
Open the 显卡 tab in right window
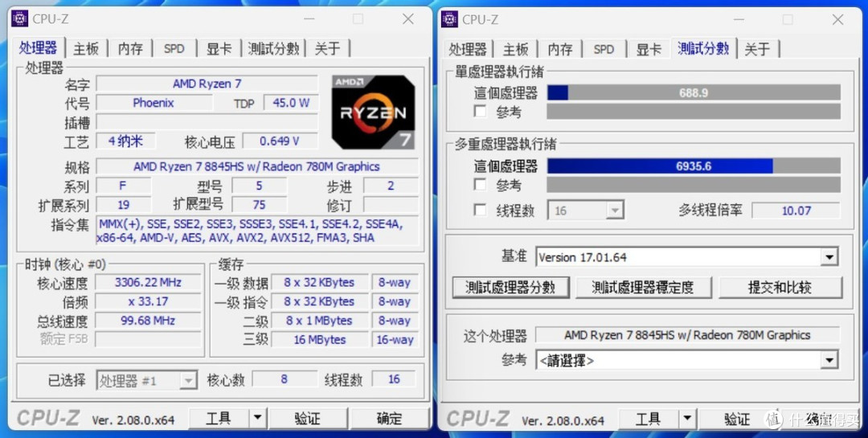[649, 49]
